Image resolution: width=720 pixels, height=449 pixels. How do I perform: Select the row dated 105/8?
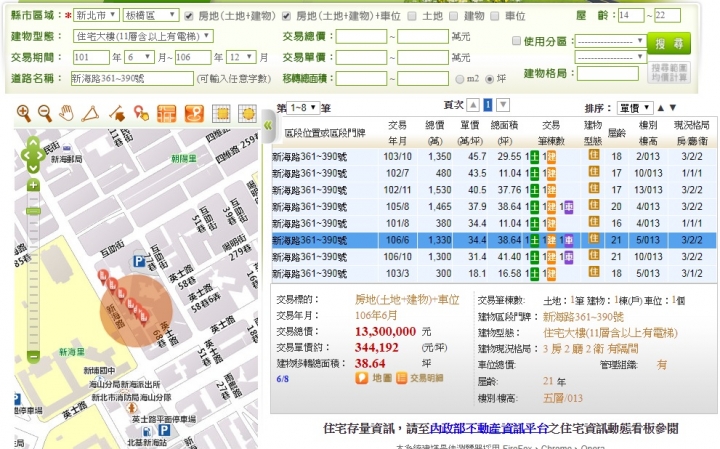pyautogui.click(x=494, y=207)
